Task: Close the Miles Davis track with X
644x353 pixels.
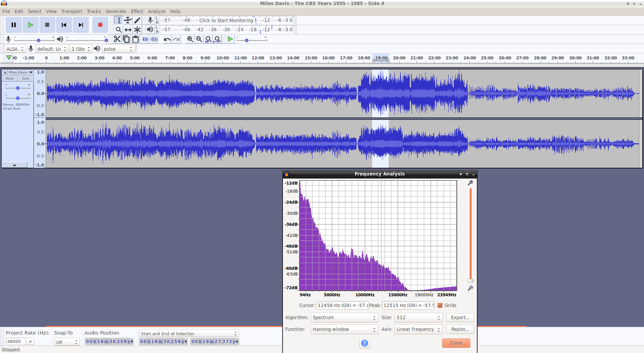Action: coord(5,72)
